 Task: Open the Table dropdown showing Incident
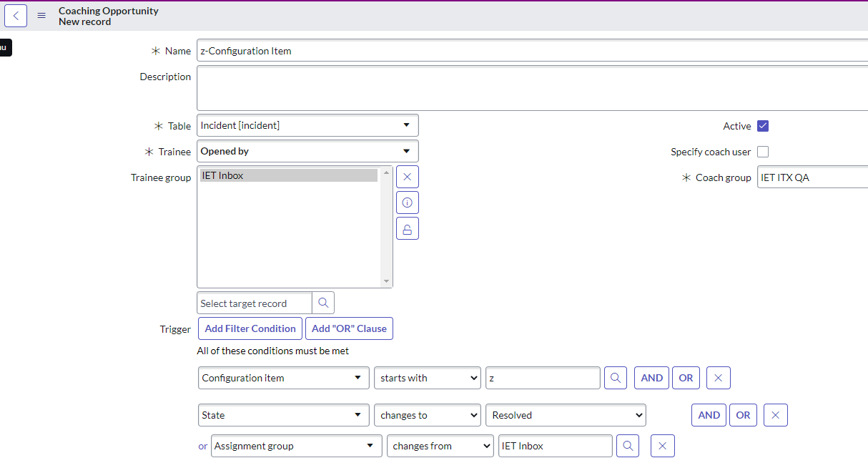(307, 125)
